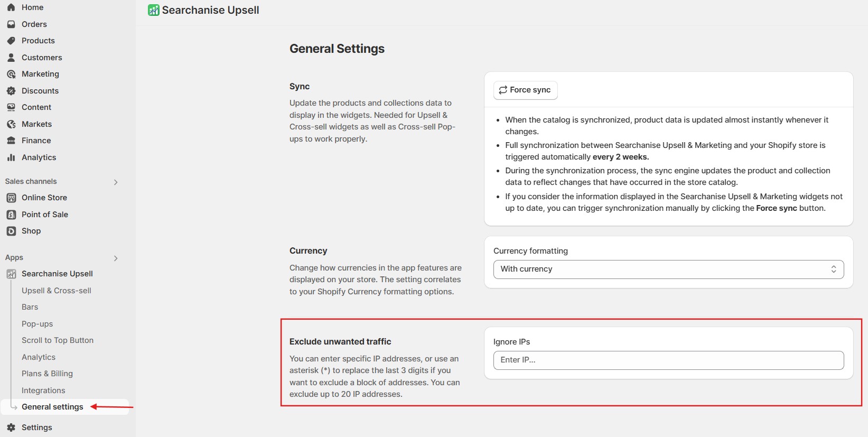The width and height of the screenshot is (868, 437).
Task: Click the Discounts badge icon
Action: [x=11, y=91]
